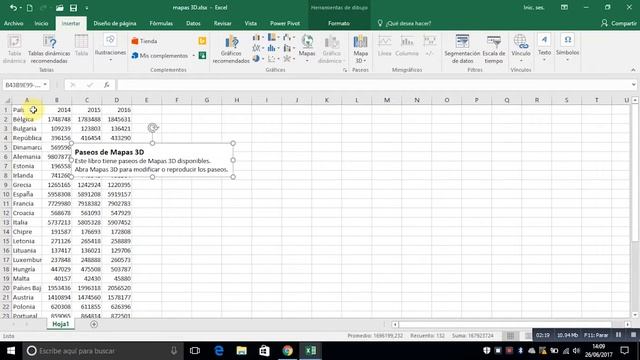Viewport: 640px width, 360px height.
Task: Open Microsoft Edge from the taskbar
Action: [219, 351]
